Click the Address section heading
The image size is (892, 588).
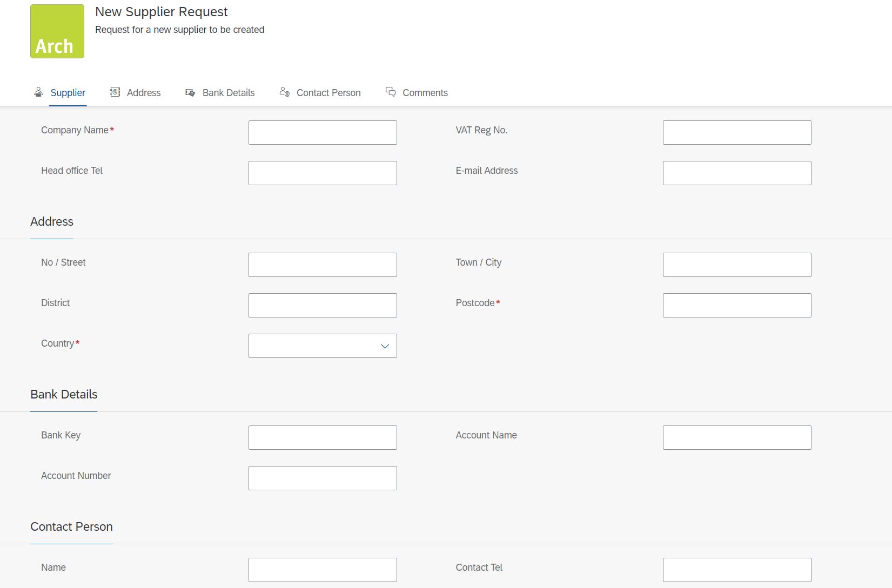click(x=51, y=221)
